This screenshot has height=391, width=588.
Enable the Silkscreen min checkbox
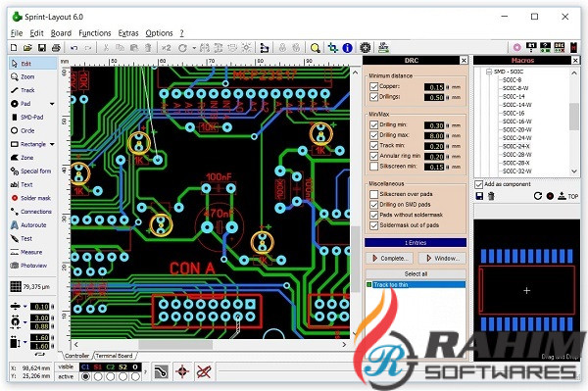point(373,166)
